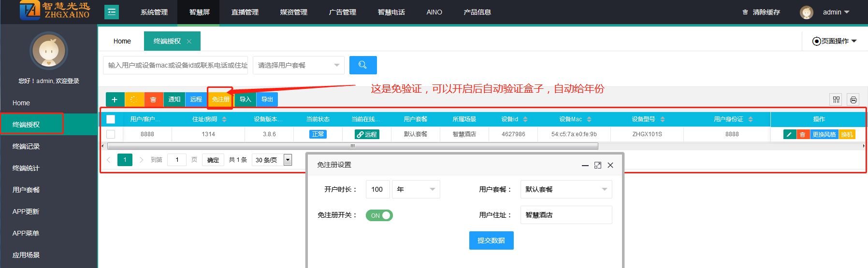
Task: Open the 30 条/页 page size dropdown
Action: [x=272, y=160]
